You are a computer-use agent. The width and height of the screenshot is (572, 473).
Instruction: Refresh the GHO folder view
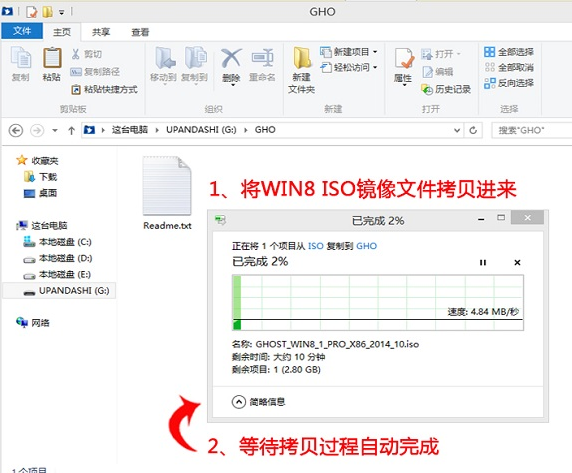pyautogui.click(x=473, y=130)
